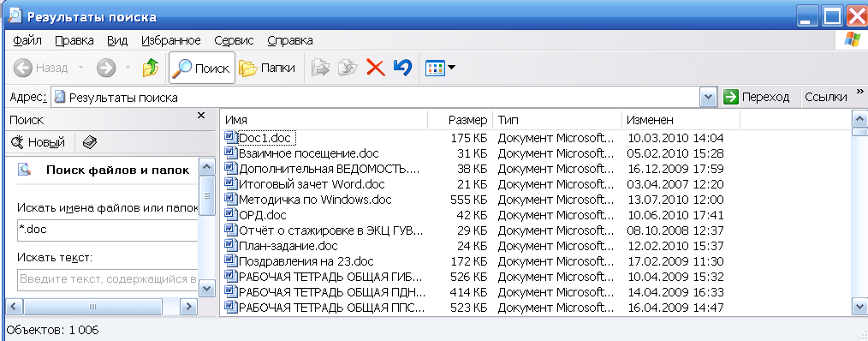Sort by the Размер column header
Image resolution: width=868 pixels, height=341 pixels.
461,120
